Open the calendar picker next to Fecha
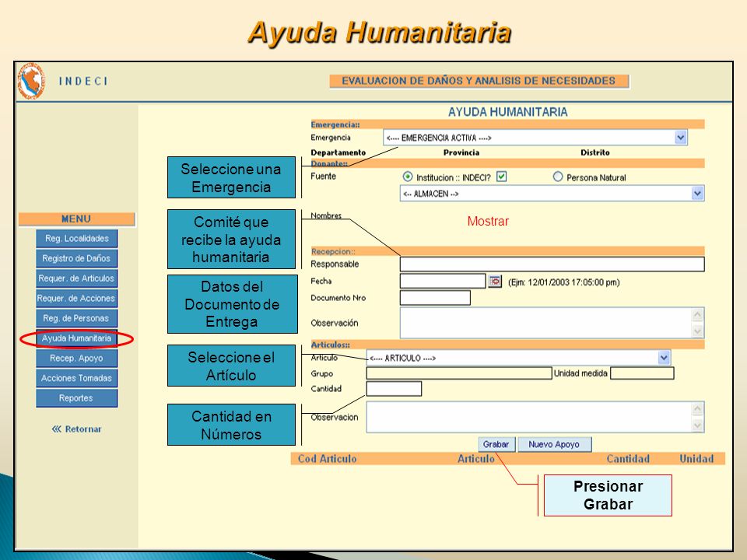Viewport: 747px width, 560px height. click(x=495, y=282)
